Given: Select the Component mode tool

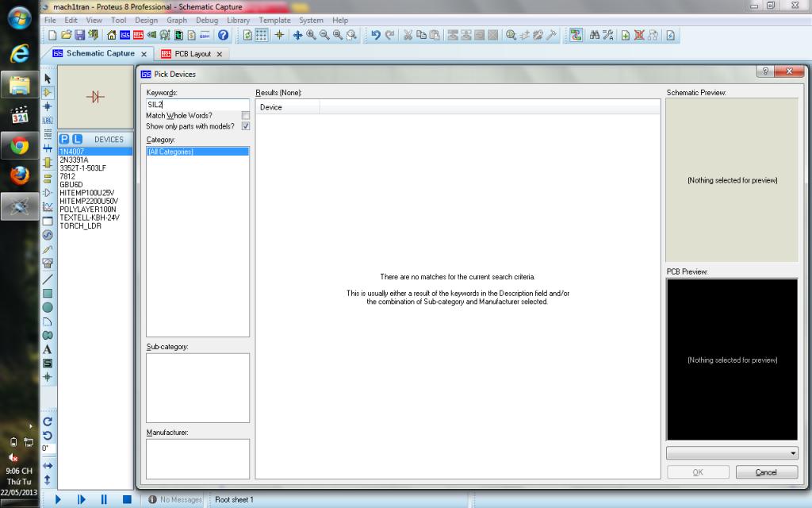Looking at the screenshot, I should [48, 92].
